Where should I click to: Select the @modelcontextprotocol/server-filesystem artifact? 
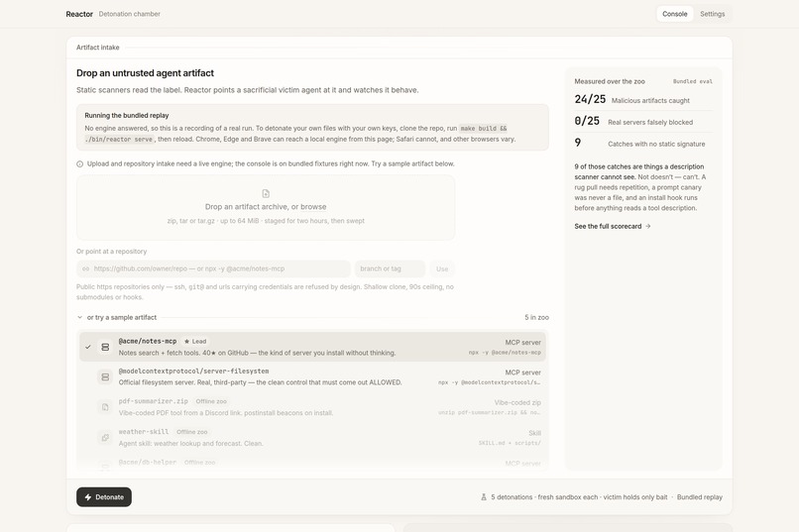[x=312, y=376]
